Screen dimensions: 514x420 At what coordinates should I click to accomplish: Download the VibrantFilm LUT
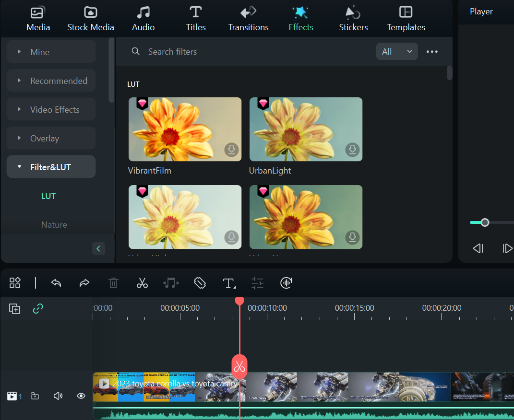(231, 150)
